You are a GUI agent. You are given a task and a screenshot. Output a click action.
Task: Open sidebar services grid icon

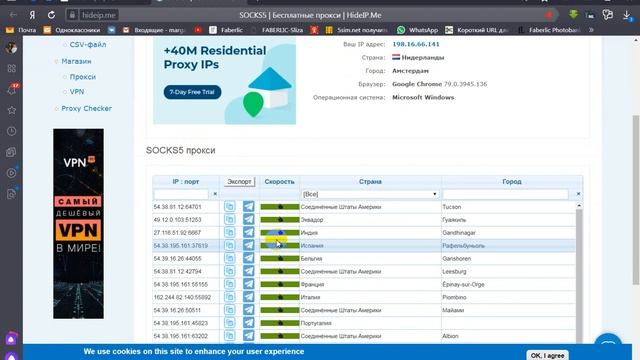pyautogui.click(x=11, y=68)
